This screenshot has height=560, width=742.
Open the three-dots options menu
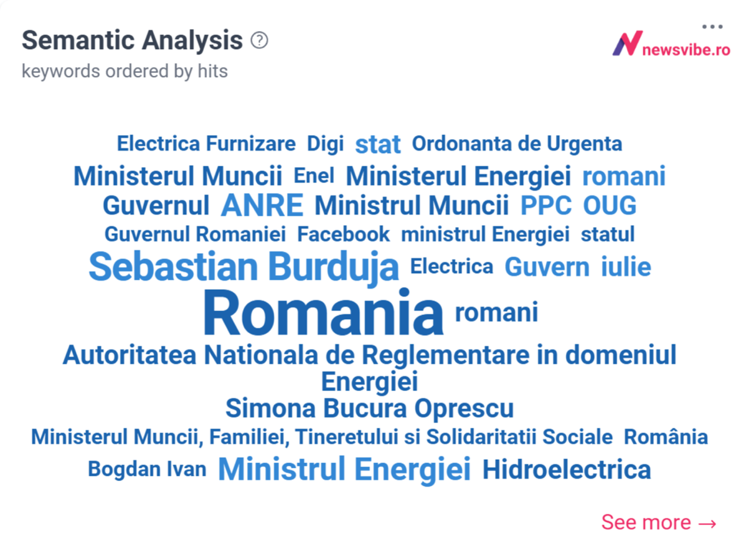pyautogui.click(x=713, y=26)
